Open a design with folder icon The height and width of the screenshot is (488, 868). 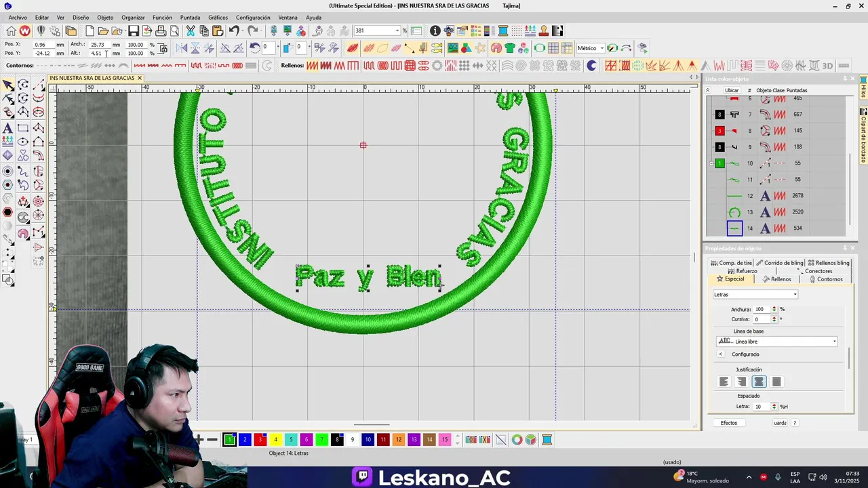tap(103, 30)
